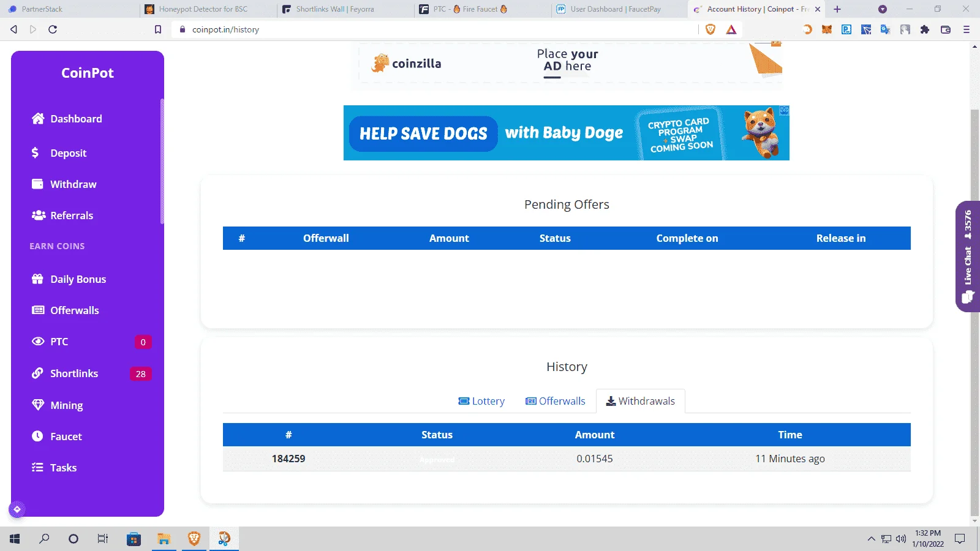
Task: Open the extensions puzzle menu
Action: (925, 29)
